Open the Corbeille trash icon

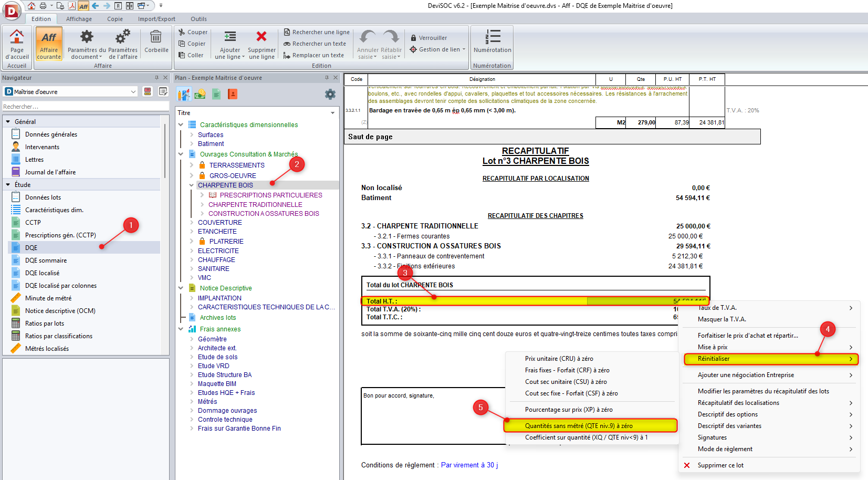[x=156, y=38]
